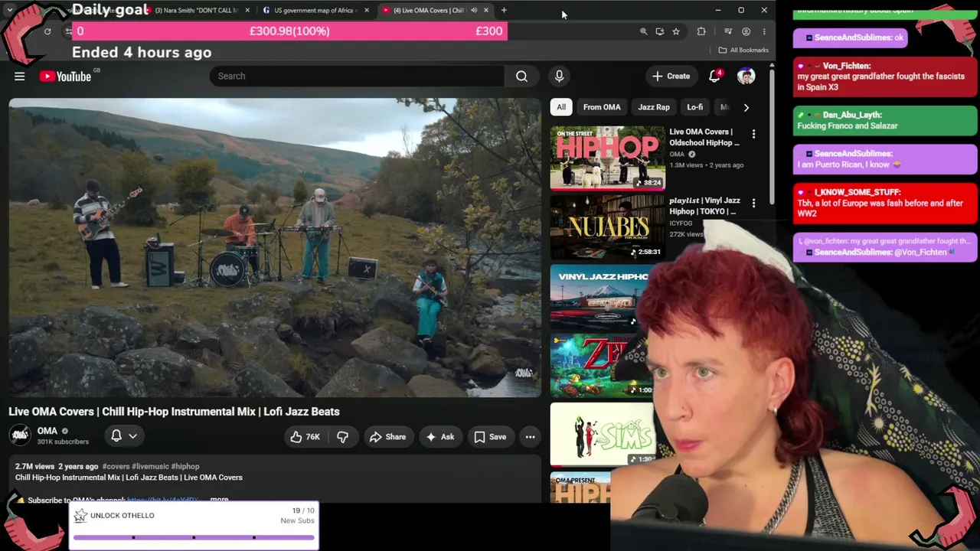Open YouTube notifications bell
Screen dimensions: 980x551
[714, 76]
